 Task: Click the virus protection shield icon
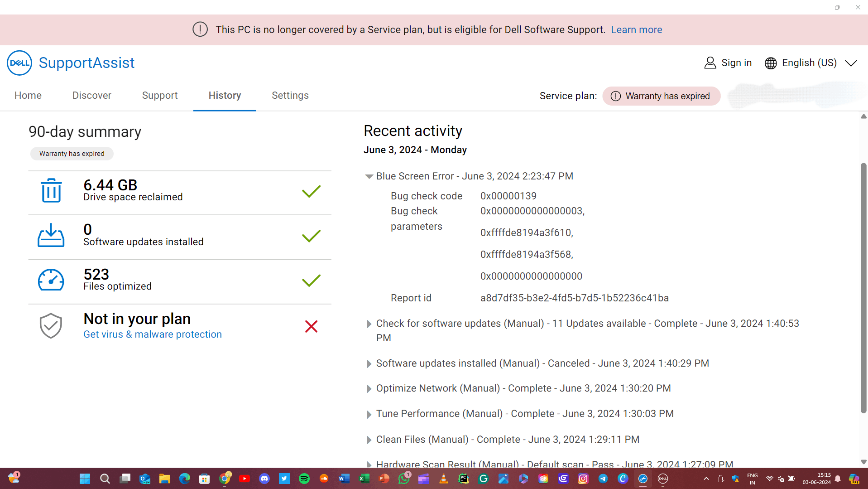pyautogui.click(x=51, y=326)
